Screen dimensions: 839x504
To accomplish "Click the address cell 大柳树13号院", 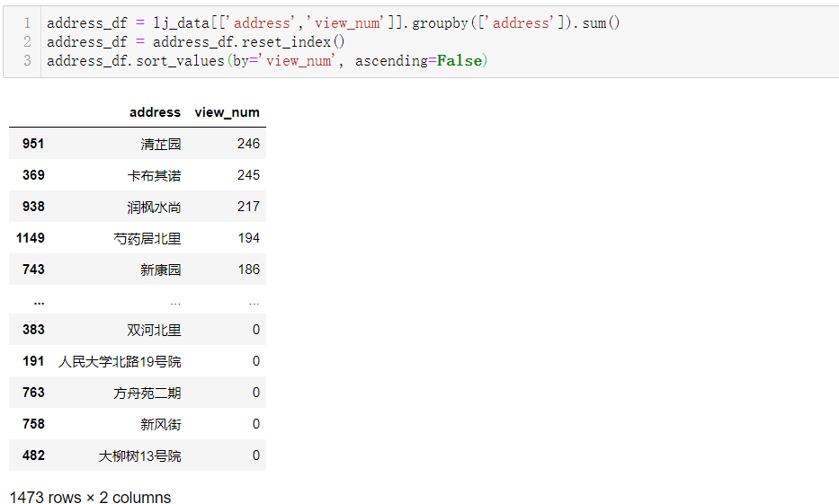I will [x=139, y=455].
